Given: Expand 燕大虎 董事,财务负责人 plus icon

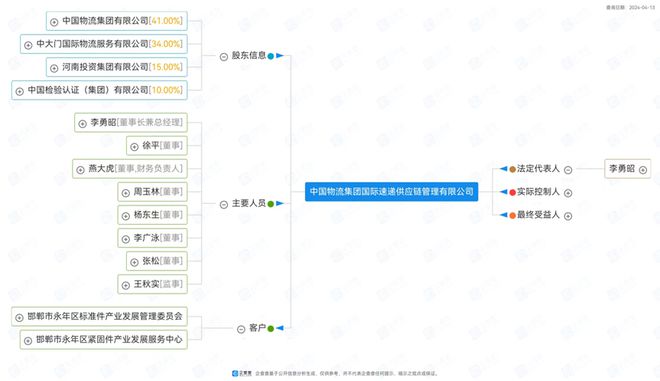Looking at the screenshot, I should (x=80, y=170).
